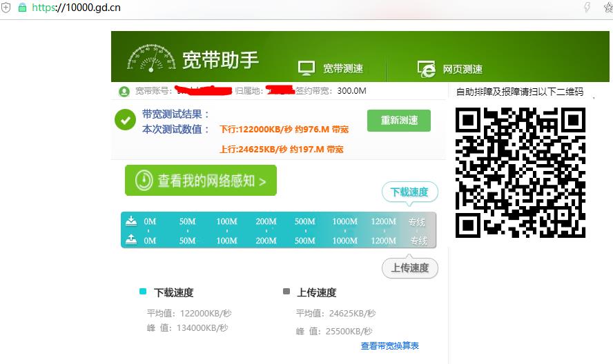
Task: Click the QR code for 自助排障
Action: tap(520, 172)
